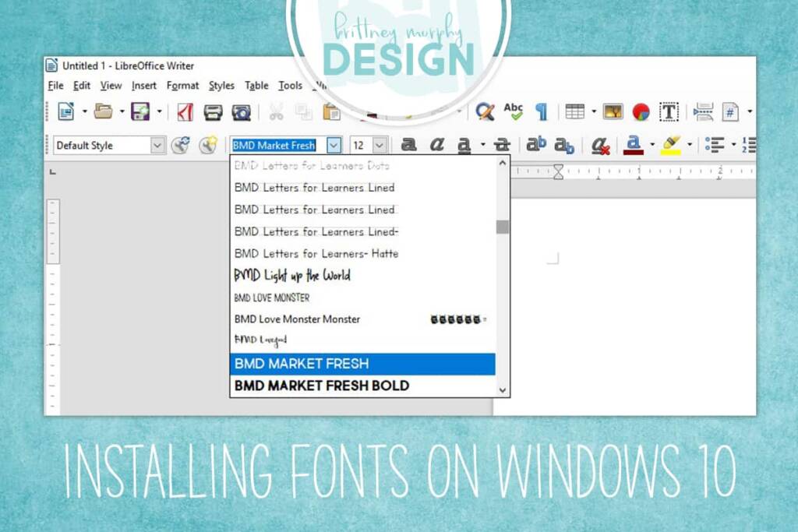The height and width of the screenshot is (532, 798).
Task: Insert a table
Action: point(574,111)
